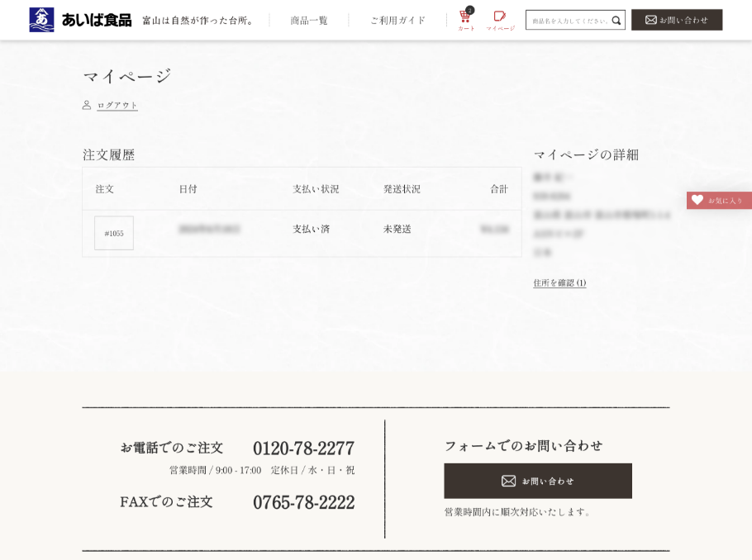The height and width of the screenshot is (560, 752).
Task: Click the お気に入り label on side tab
Action: 725,201
